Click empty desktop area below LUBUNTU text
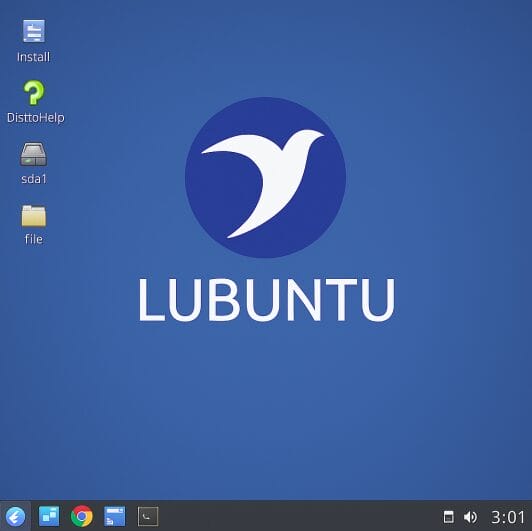Image resolution: width=532 pixels, height=531 pixels. coord(267,407)
